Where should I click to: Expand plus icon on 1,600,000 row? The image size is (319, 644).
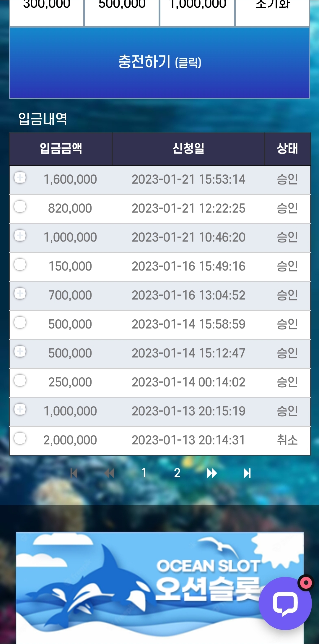(20, 177)
